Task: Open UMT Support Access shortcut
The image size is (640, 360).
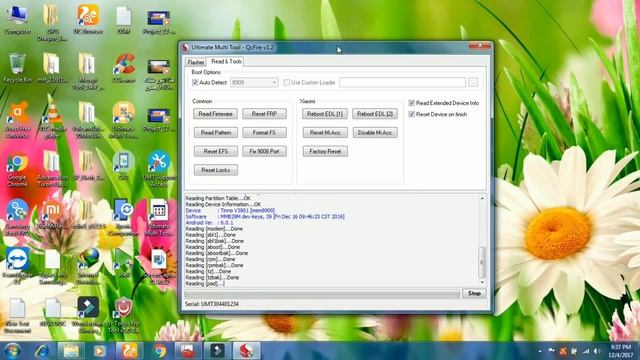Action: [159, 169]
